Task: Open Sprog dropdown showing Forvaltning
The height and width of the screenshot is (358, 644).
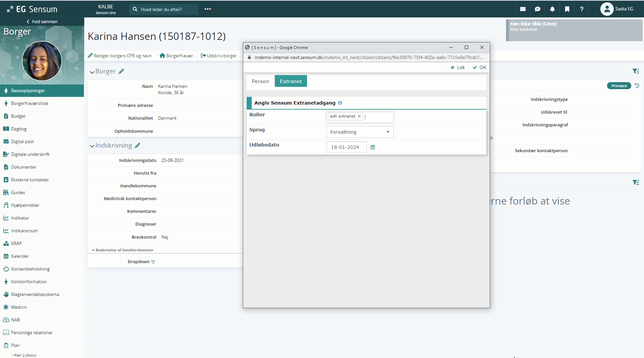Action: (360, 132)
